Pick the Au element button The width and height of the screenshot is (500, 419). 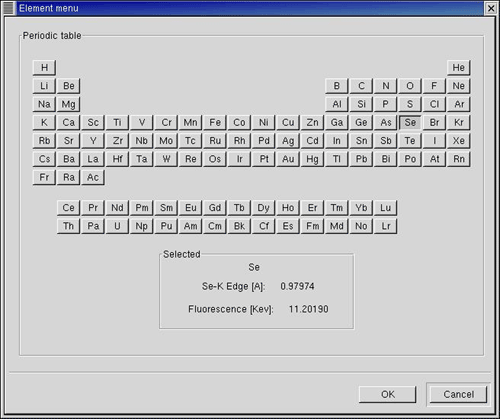(288, 159)
